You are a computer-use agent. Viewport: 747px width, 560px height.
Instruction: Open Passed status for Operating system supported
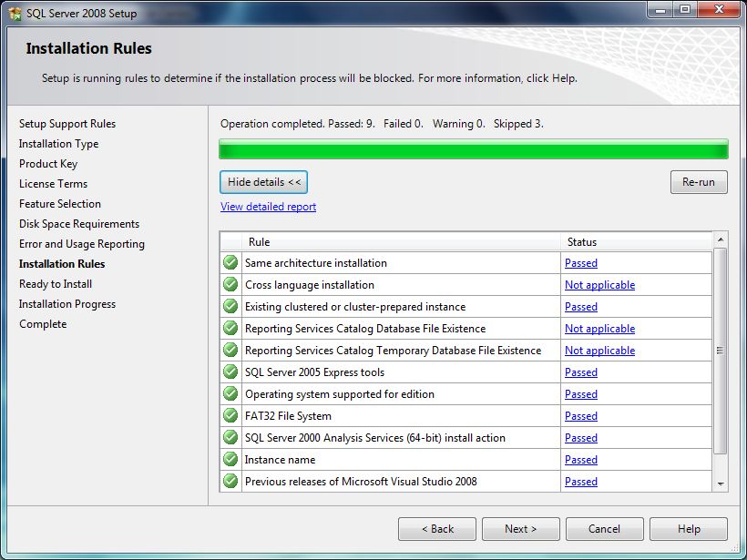point(580,394)
